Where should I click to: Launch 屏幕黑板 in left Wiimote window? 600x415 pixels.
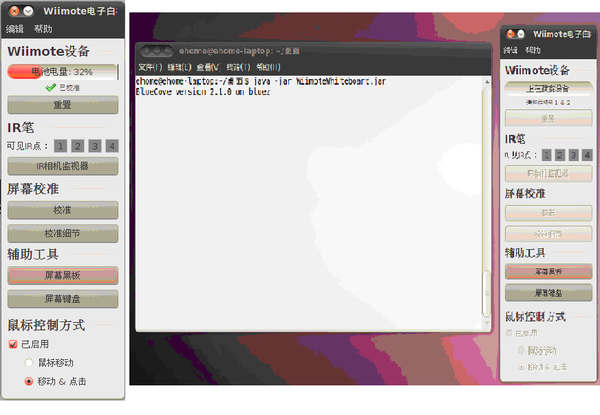[63, 275]
